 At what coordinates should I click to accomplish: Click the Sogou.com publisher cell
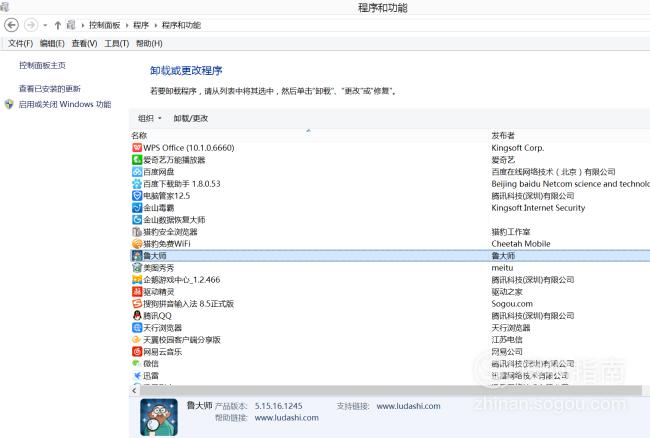pos(512,304)
